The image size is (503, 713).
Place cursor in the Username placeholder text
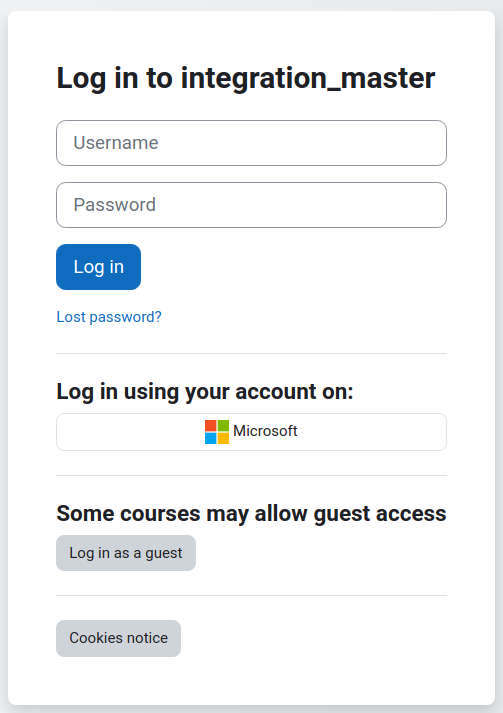click(x=116, y=143)
